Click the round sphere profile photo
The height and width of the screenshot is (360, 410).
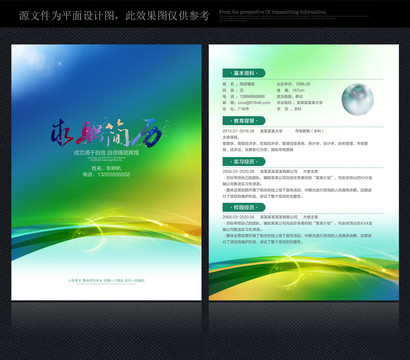(358, 99)
